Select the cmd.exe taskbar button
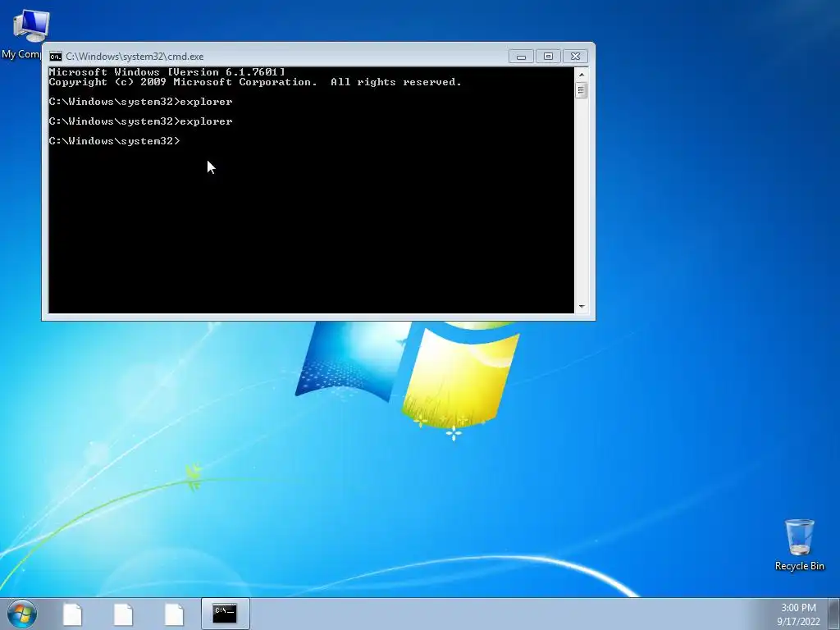 [225, 614]
